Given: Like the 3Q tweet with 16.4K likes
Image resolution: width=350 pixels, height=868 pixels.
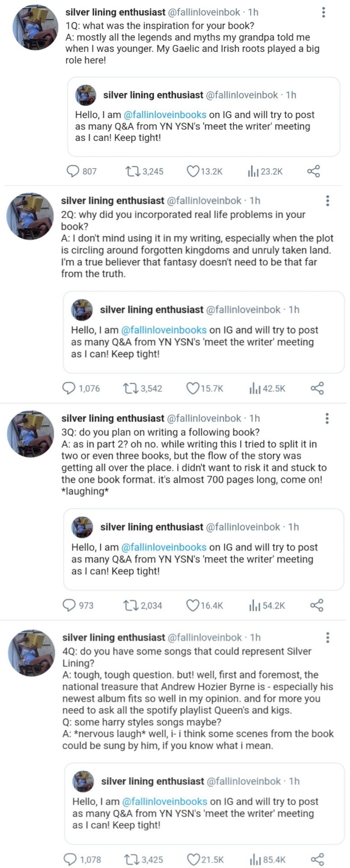Looking at the screenshot, I should click(193, 605).
